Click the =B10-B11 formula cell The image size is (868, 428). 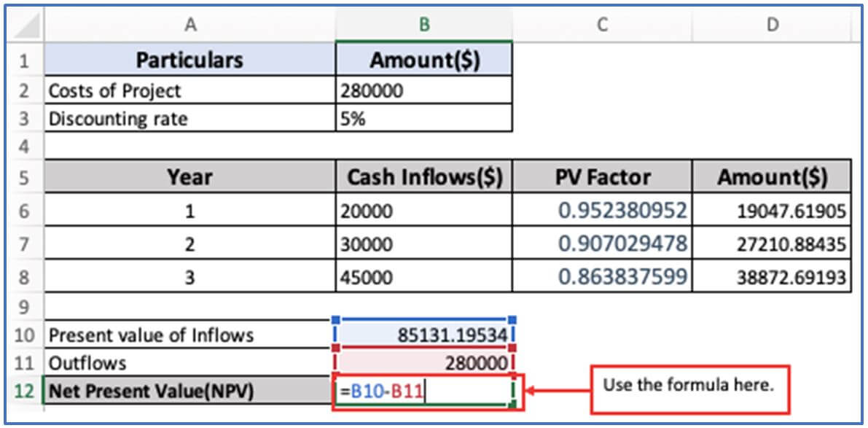point(424,392)
